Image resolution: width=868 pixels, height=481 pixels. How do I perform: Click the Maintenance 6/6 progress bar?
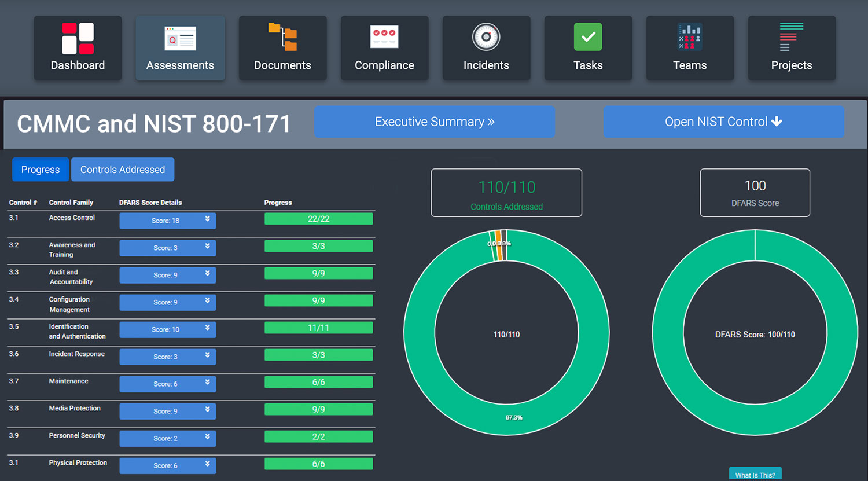coord(319,382)
